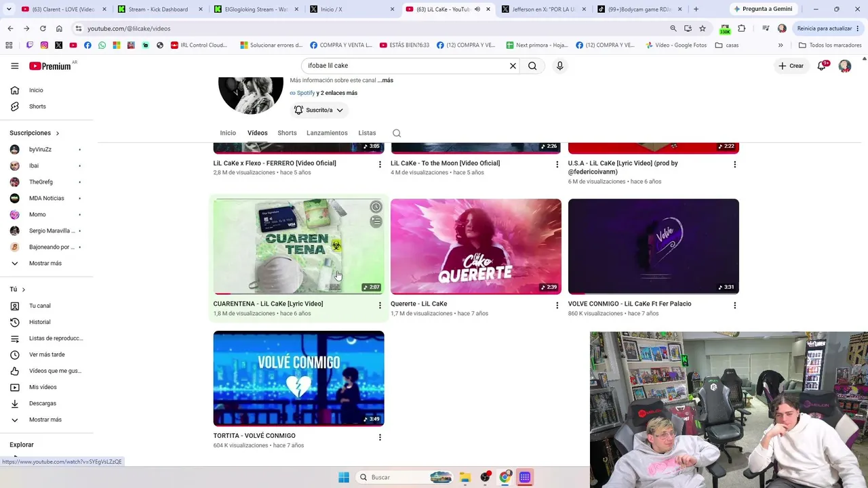Open options for FERRERO video
Screen dimensions: 868x488
pyautogui.click(x=380, y=165)
